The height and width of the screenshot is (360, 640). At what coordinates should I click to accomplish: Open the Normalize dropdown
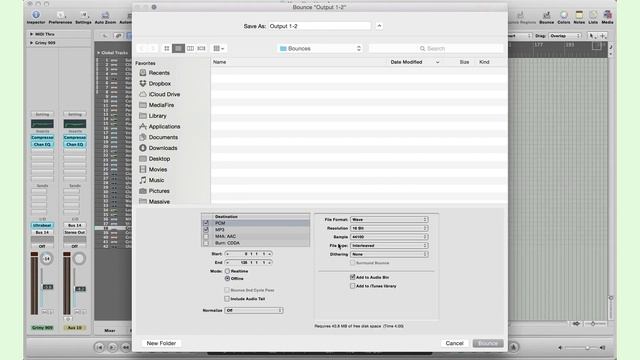[254, 311]
